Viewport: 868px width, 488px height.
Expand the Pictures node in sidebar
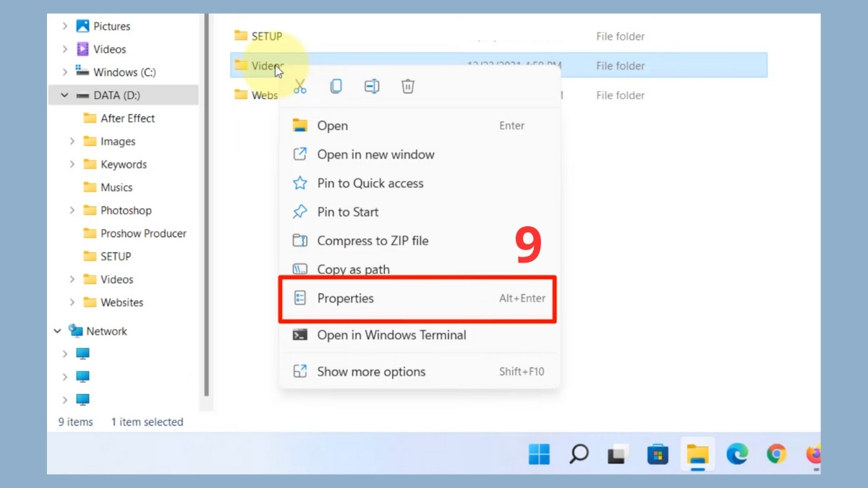click(x=64, y=26)
